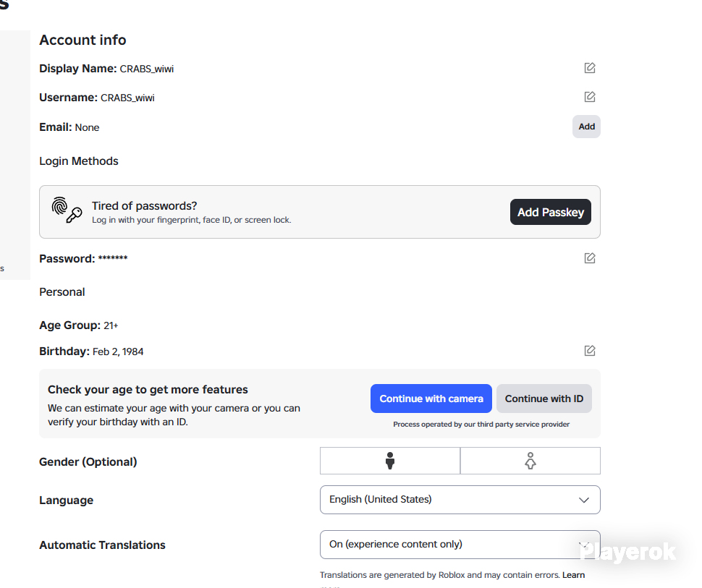702x588 pixels.
Task: Continue age check with camera
Action: coord(431,399)
